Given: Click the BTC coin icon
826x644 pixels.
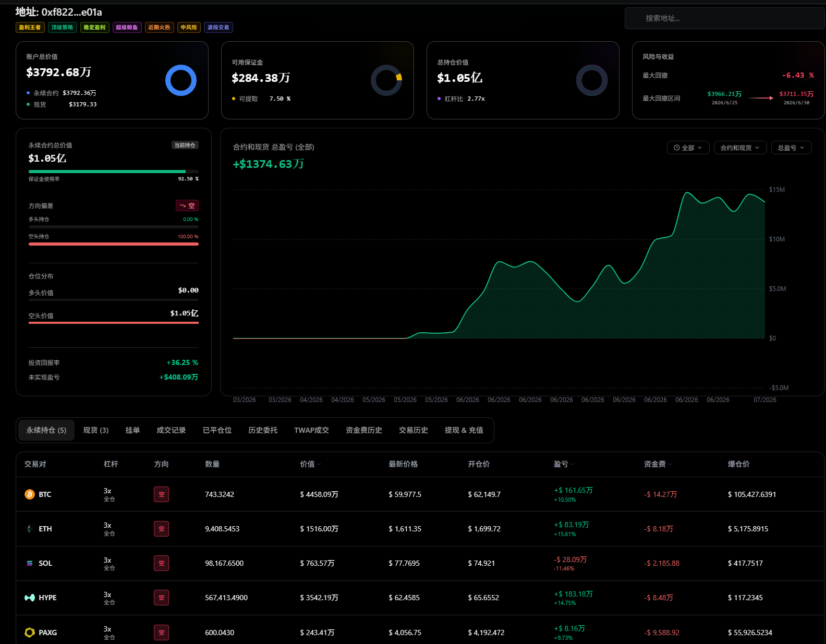Looking at the screenshot, I should pos(30,494).
